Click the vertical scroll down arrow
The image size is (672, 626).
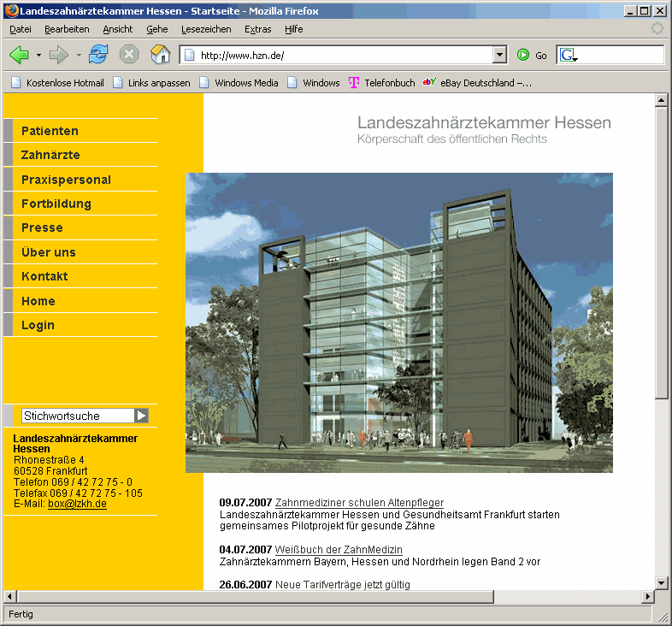point(661,583)
